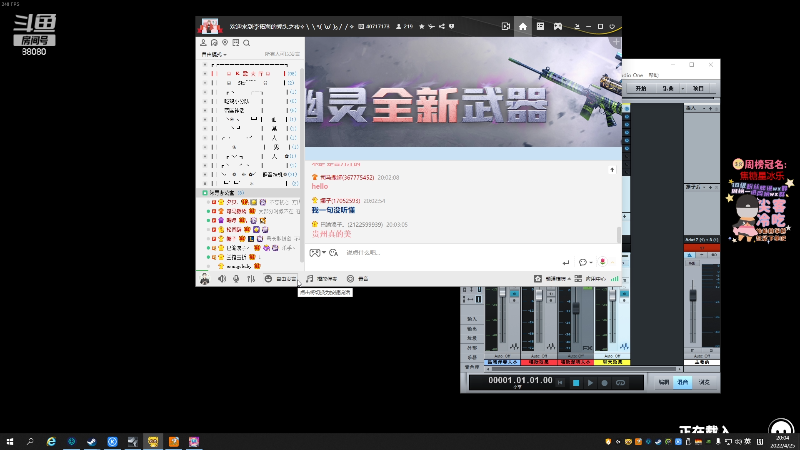Open Internet Explorer from the taskbar
Viewport: 800px width, 450px height.
pos(51,441)
